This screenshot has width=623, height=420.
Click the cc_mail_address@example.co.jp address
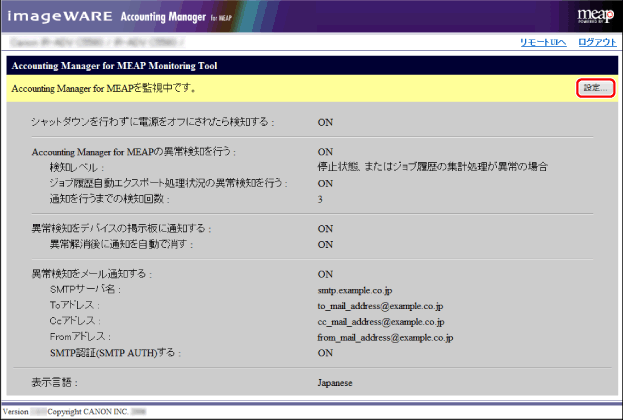(x=381, y=321)
